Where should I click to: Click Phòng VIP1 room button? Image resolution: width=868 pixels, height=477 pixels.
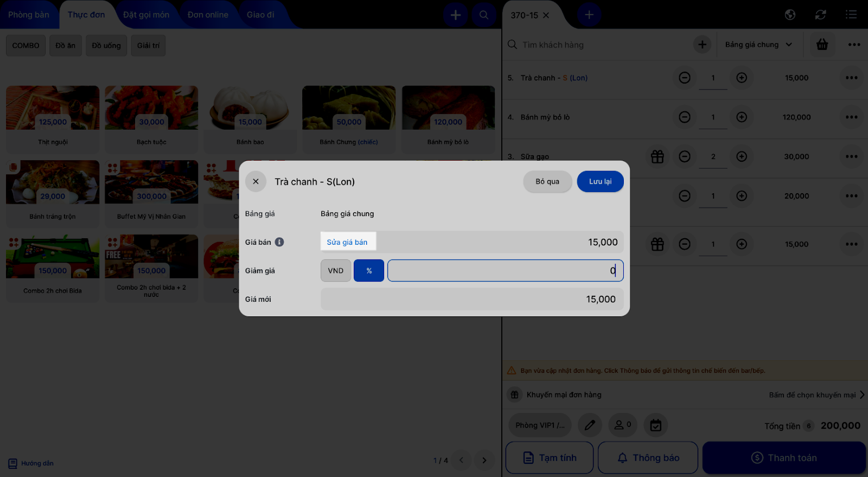pos(540,425)
